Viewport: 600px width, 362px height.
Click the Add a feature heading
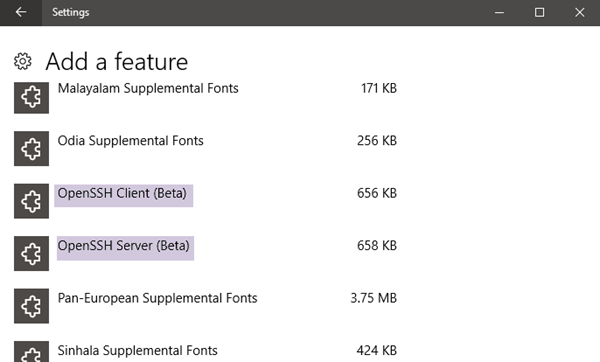click(117, 62)
